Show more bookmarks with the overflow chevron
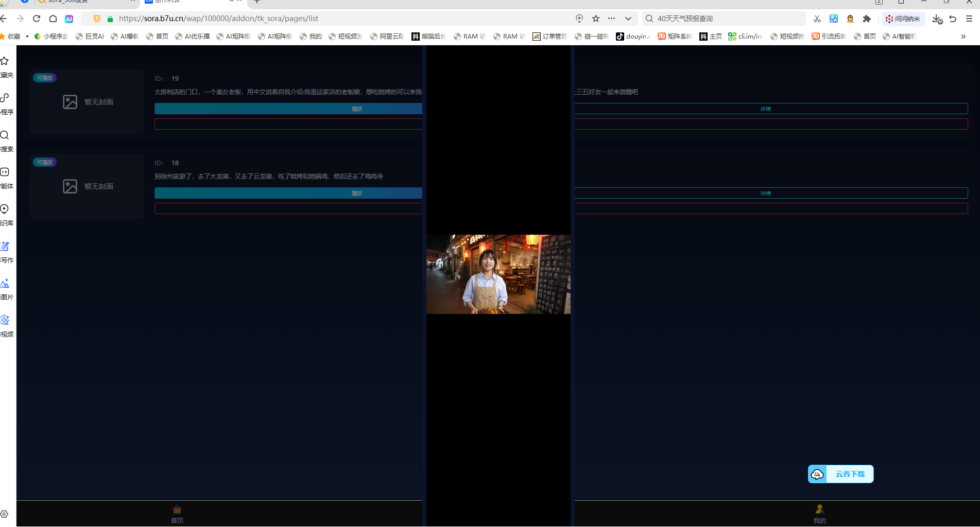The image size is (980, 527). (963, 37)
